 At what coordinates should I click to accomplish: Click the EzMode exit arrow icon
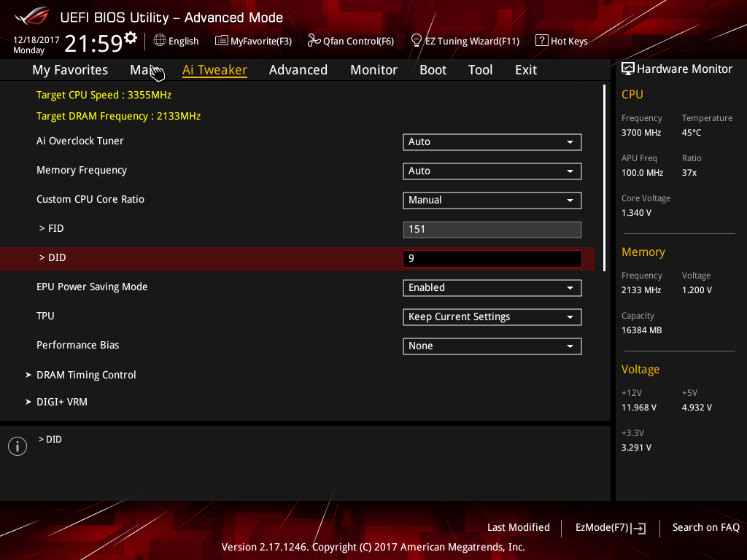click(639, 528)
